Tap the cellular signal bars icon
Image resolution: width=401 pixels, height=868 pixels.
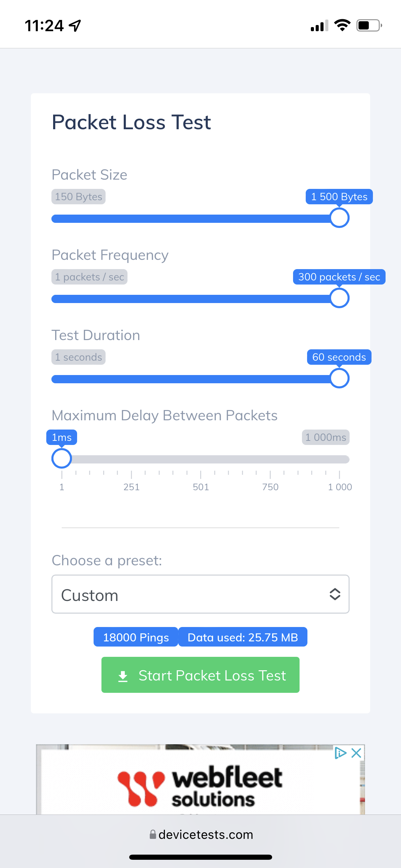[x=319, y=26]
